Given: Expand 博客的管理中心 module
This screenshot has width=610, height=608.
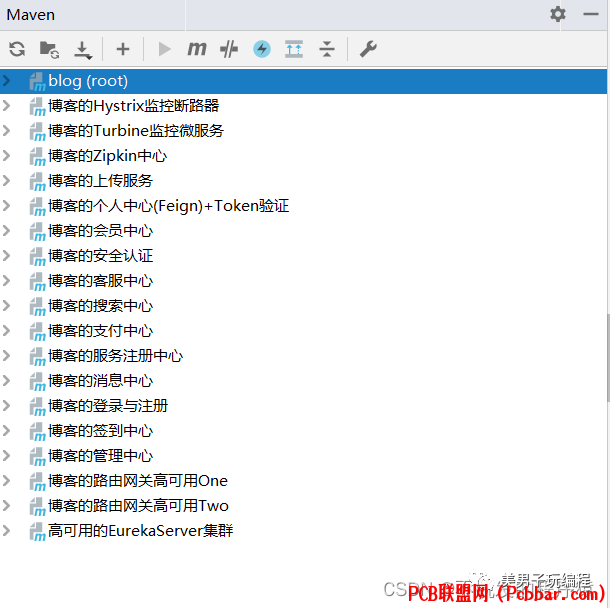Looking at the screenshot, I should 6,456.
